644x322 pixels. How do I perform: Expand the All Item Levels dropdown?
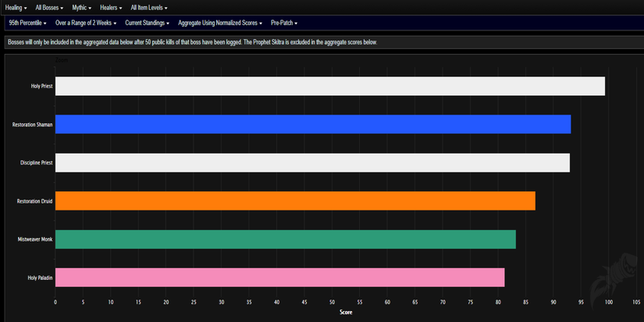pyautogui.click(x=149, y=8)
